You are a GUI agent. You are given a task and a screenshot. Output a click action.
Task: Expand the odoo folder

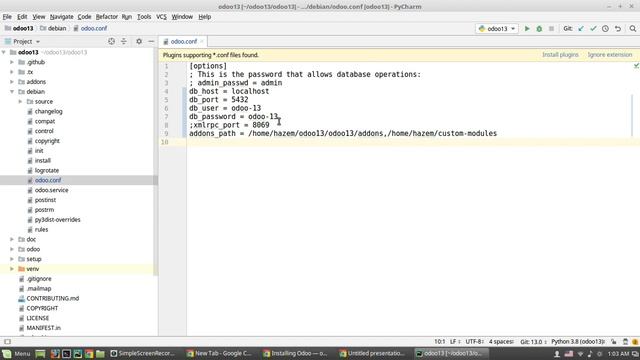click(12, 249)
